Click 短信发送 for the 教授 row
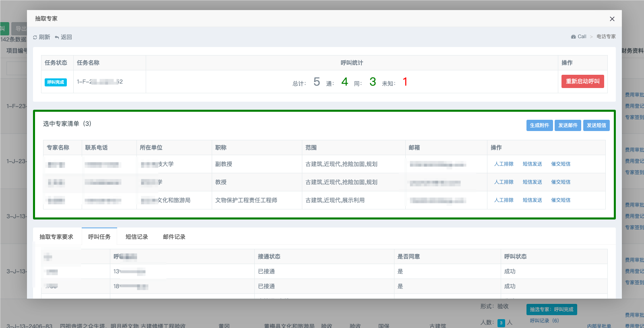Image resolution: width=644 pixels, height=328 pixels. click(x=532, y=182)
